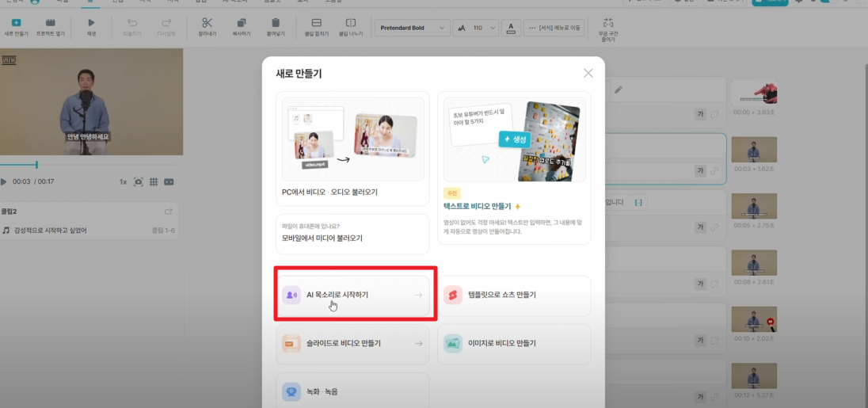Go to [서식] 메뉴로 이동 button
Image resolution: width=868 pixels, height=408 pixels.
[x=554, y=28]
